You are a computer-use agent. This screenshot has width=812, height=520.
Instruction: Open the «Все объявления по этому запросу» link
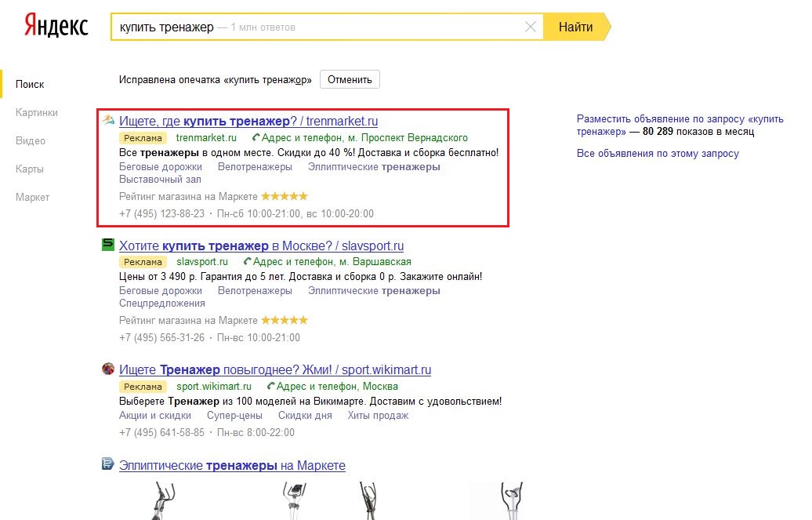point(658,153)
